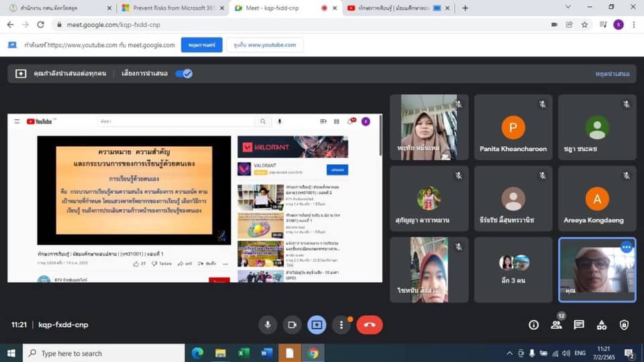Open the host controls shield icon
The image size is (644, 362).
[625, 324]
